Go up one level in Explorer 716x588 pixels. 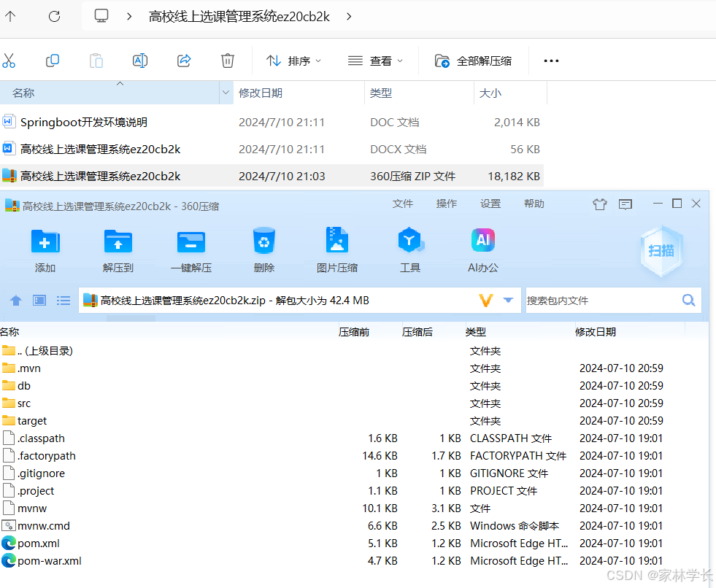coord(10,17)
